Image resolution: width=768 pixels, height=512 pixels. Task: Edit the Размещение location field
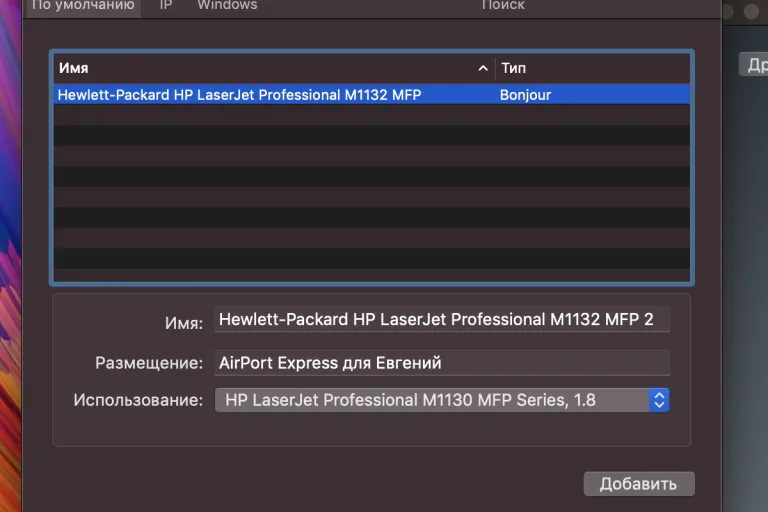441,363
